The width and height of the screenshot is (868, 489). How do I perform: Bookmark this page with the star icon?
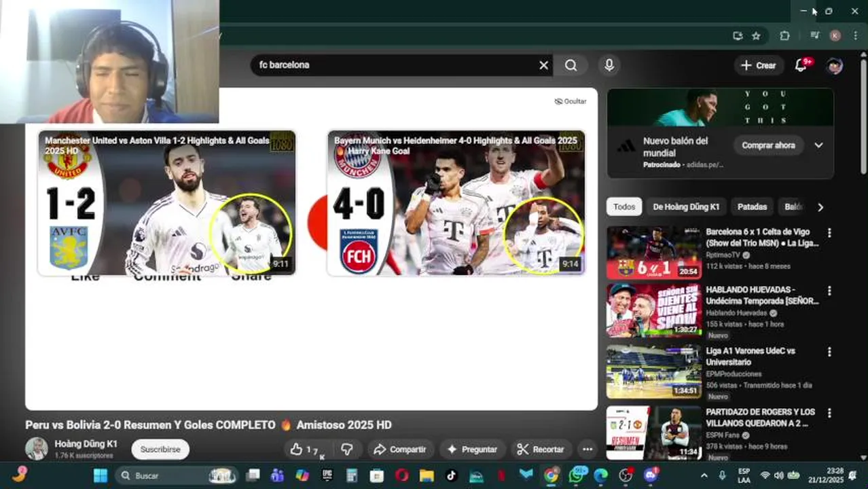pyautogui.click(x=756, y=36)
